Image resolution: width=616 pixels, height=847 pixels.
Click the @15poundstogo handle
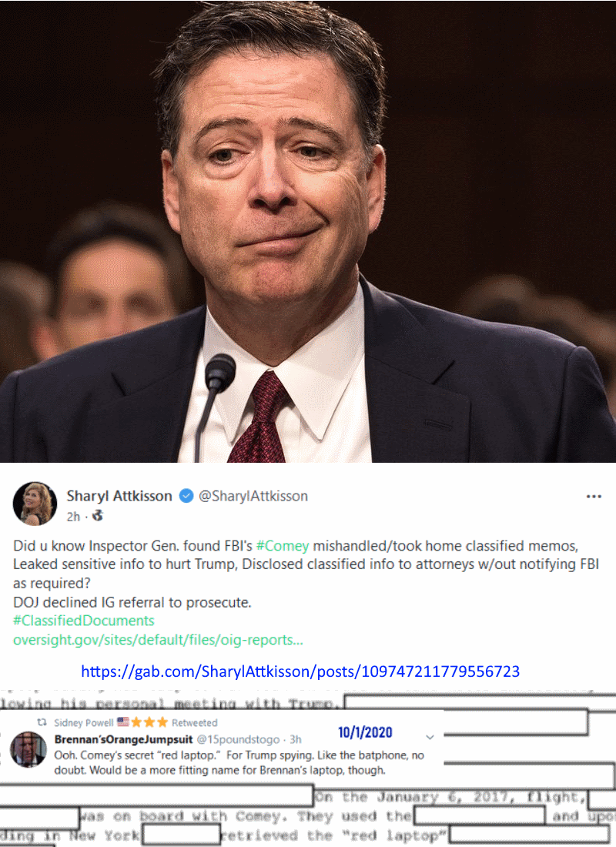click(x=238, y=739)
